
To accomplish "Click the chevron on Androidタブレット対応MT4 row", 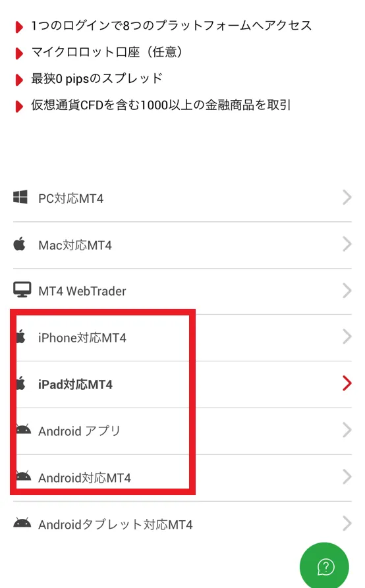I will coord(347,523).
